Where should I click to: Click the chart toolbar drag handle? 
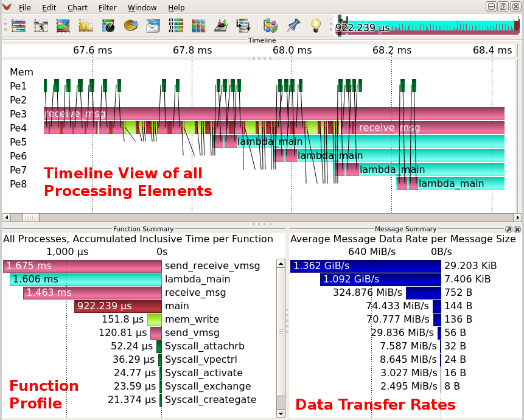point(5,26)
